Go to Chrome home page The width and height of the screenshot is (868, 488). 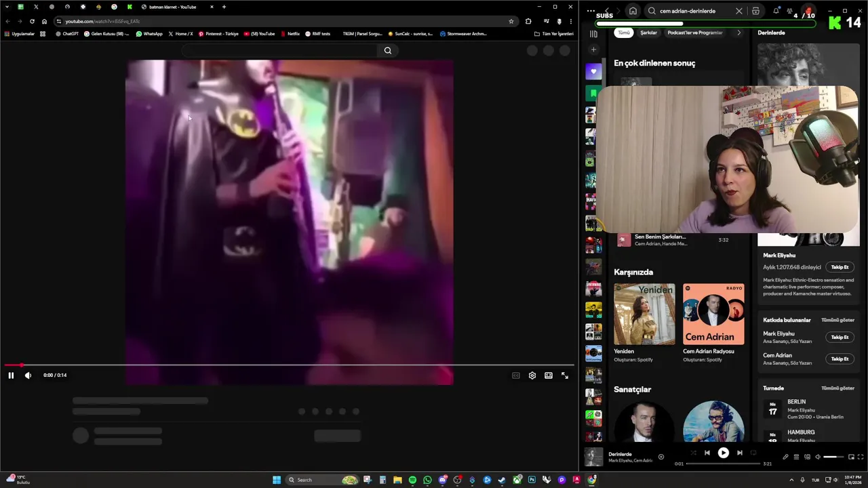(x=45, y=21)
